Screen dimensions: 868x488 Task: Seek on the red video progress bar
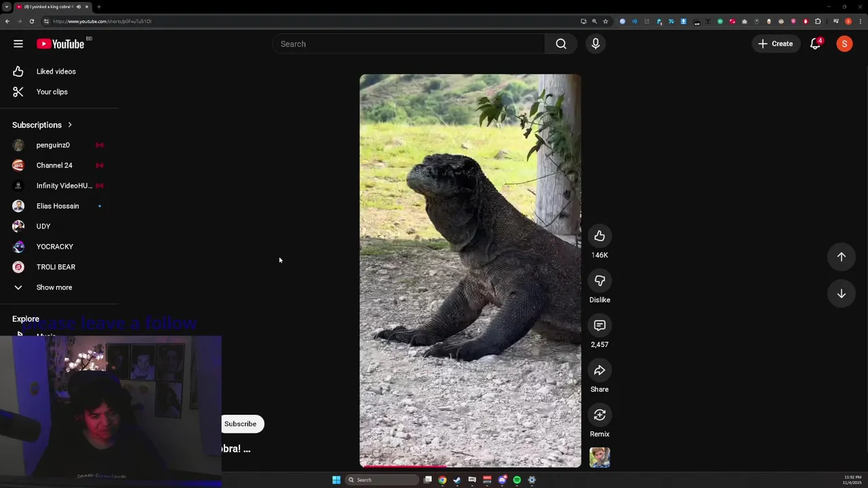470,466
